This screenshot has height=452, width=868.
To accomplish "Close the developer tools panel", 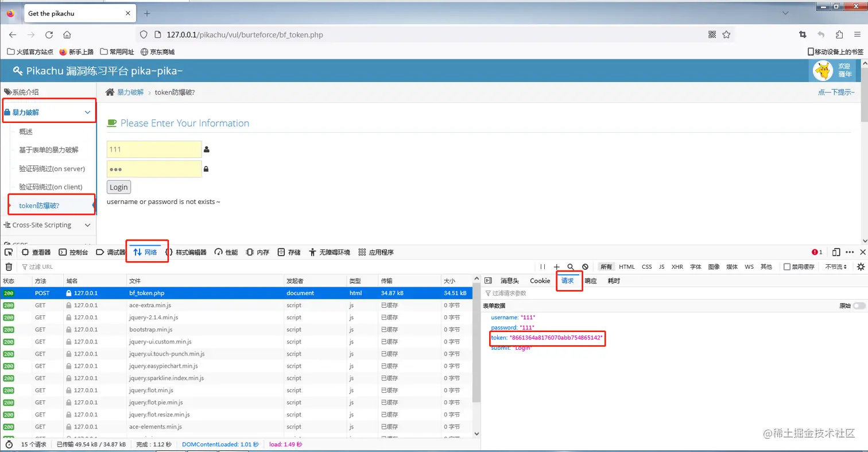I will [863, 252].
